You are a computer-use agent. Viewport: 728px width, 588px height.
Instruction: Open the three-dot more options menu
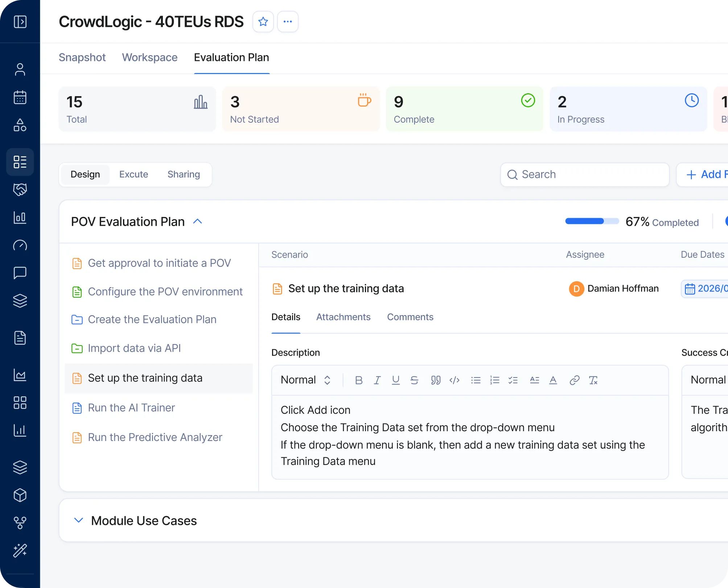click(x=288, y=22)
